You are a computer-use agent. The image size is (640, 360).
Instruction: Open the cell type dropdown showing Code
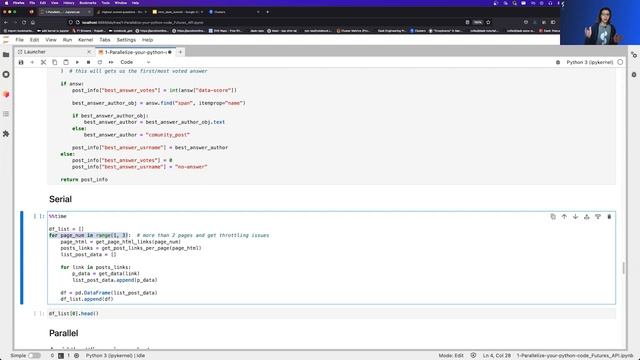point(135,62)
